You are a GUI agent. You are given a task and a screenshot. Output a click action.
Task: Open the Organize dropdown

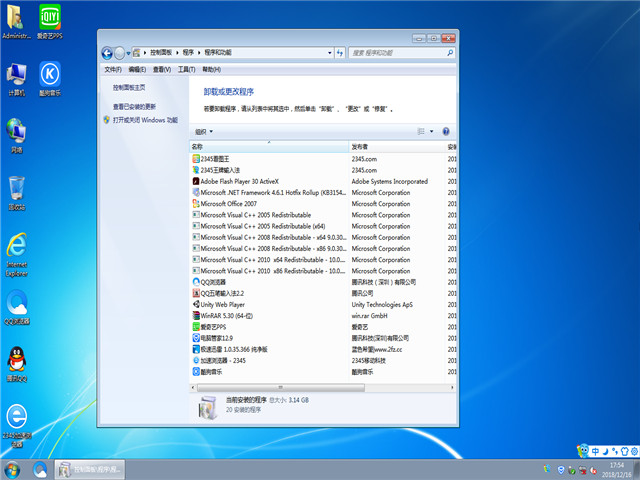pos(204,131)
